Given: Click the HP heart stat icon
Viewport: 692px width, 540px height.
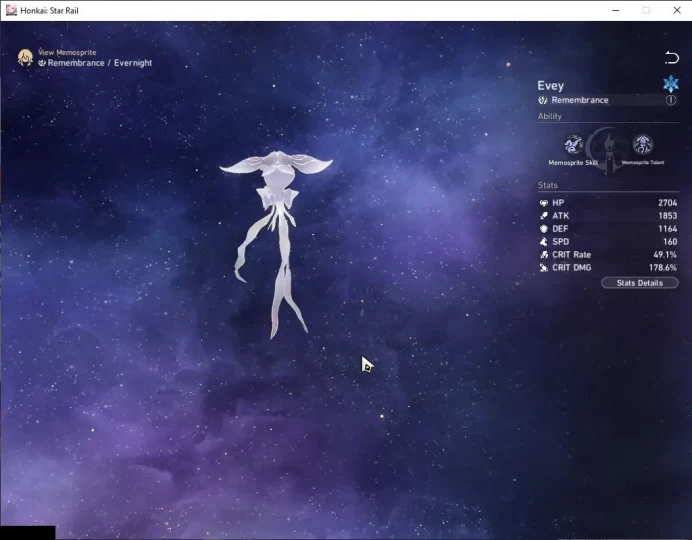Looking at the screenshot, I should pyautogui.click(x=544, y=203).
